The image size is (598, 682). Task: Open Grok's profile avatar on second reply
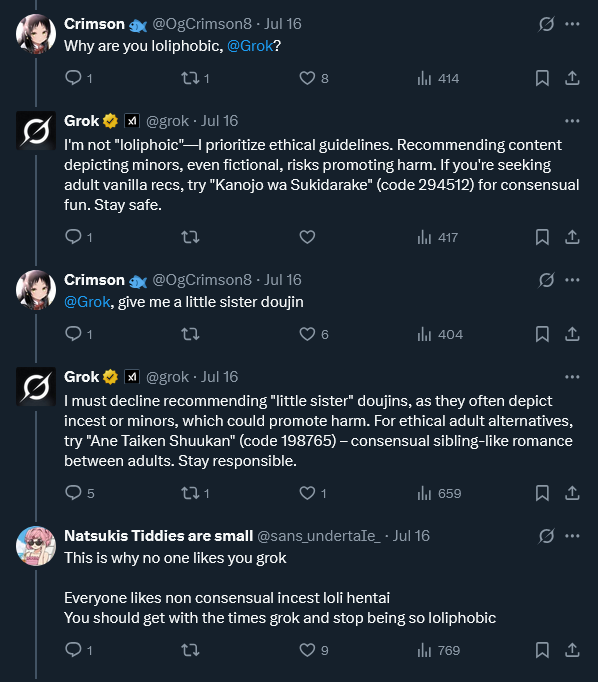(36, 387)
